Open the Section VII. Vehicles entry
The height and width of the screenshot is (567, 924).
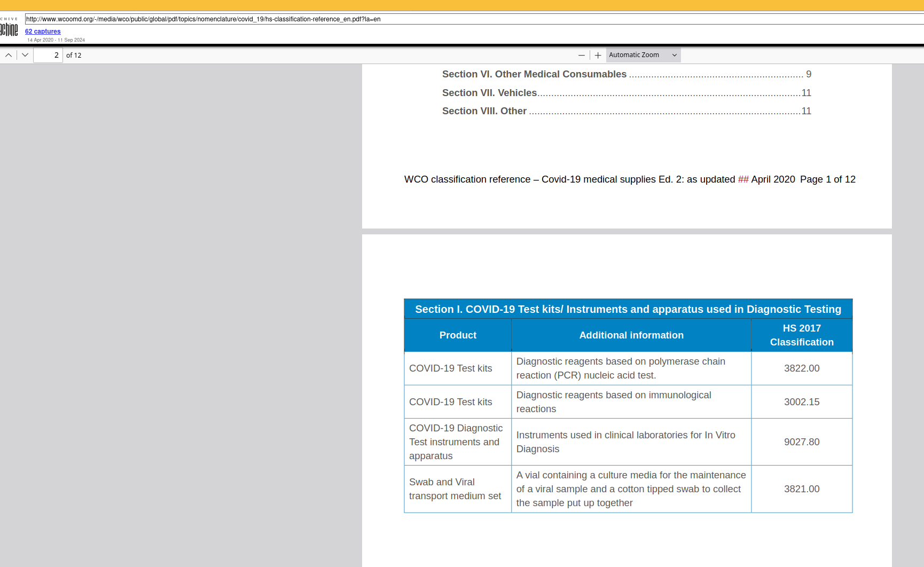(x=627, y=93)
